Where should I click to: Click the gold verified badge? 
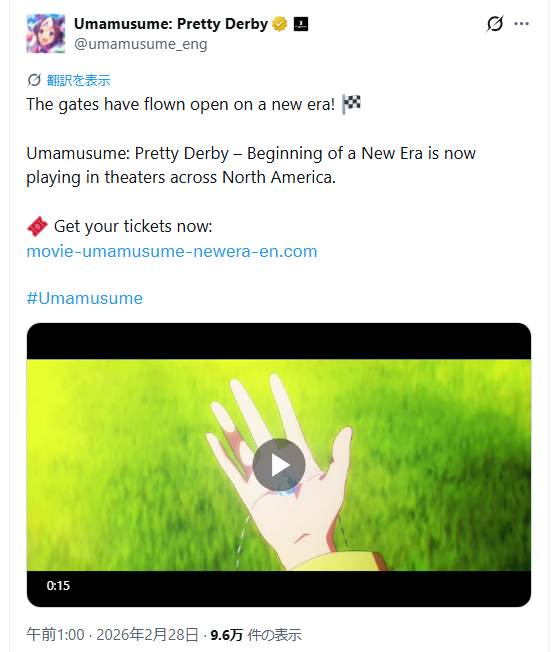tap(279, 24)
